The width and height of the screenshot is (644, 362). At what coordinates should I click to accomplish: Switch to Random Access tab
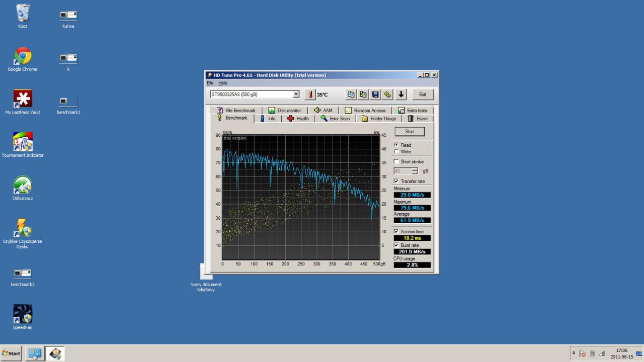[365, 111]
